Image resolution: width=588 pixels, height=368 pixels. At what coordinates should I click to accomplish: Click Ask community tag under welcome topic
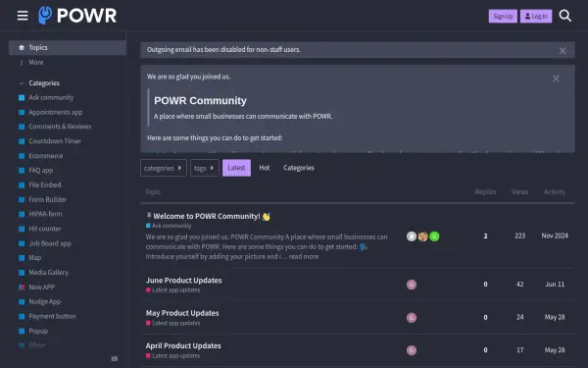coord(169,226)
